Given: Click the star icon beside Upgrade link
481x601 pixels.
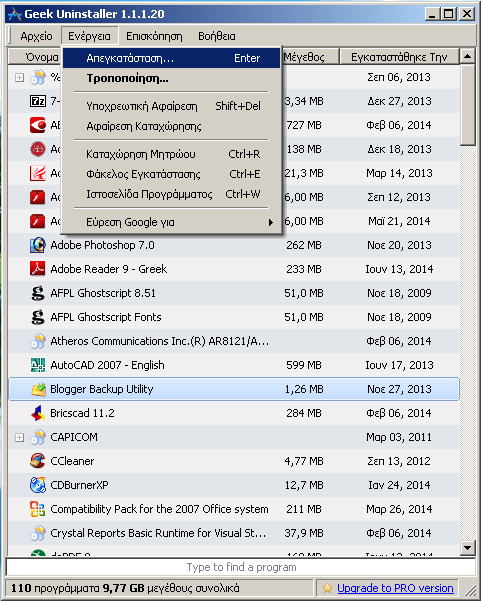Looking at the screenshot, I should tap(327, 588).
